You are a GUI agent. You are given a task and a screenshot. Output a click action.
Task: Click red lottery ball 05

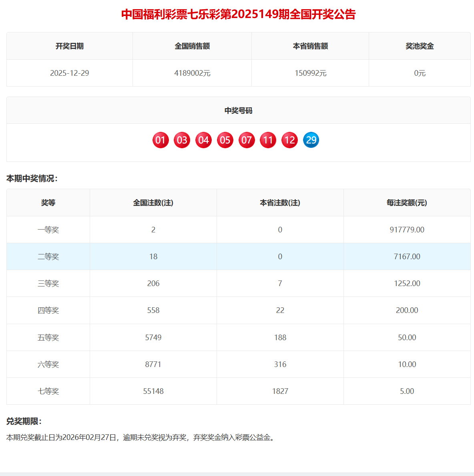[225, 140]
